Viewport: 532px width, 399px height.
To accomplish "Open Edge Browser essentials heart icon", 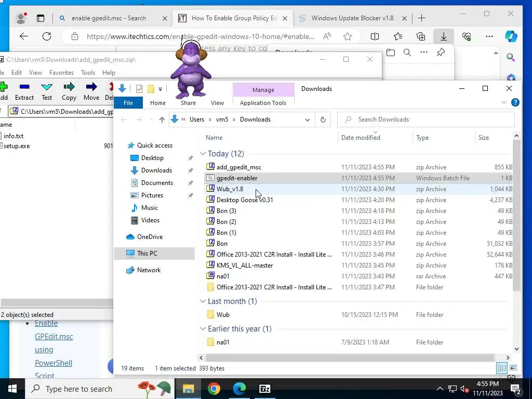I will point(467,36).
